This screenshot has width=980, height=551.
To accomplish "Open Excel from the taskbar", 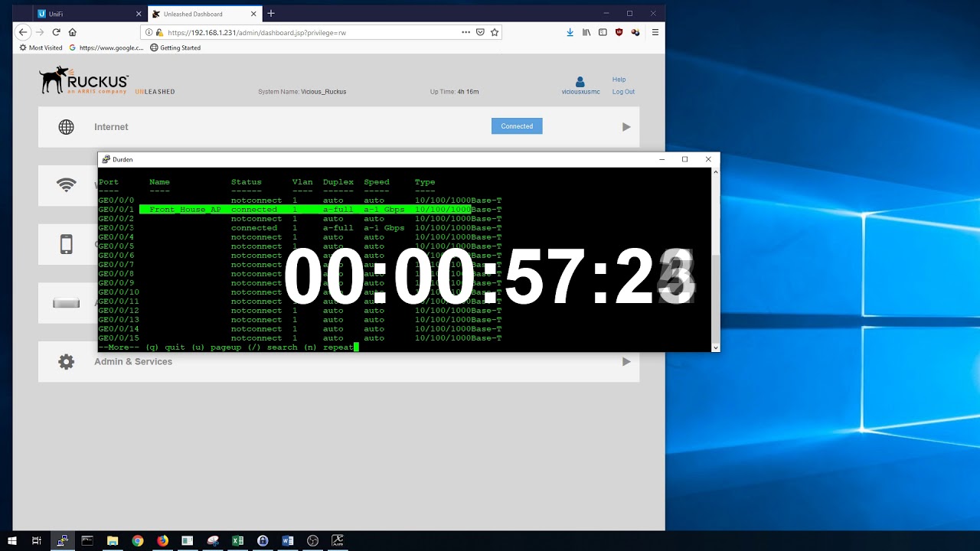I will pyautogui.click(x=237, y=540).
